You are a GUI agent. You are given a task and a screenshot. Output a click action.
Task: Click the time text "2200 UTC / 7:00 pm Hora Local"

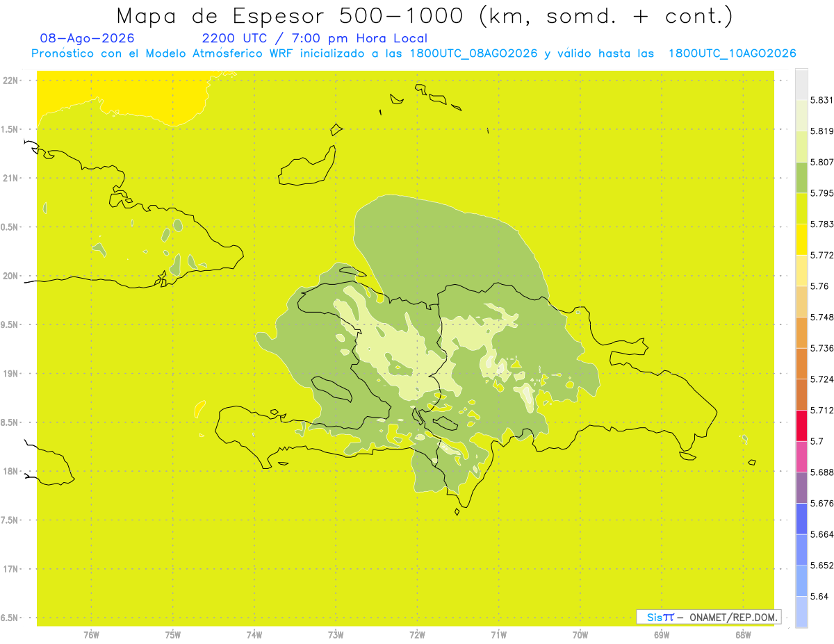(x=315, y=39)
